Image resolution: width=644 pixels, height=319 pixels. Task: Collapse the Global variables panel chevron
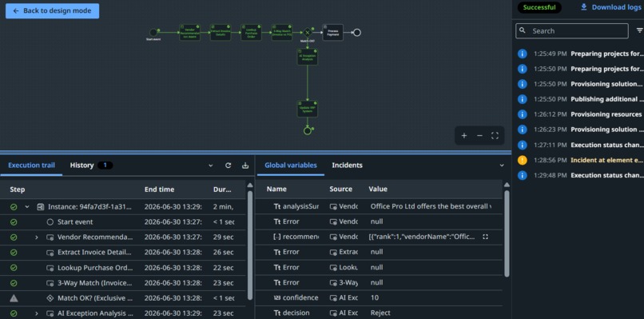[502, 165]
